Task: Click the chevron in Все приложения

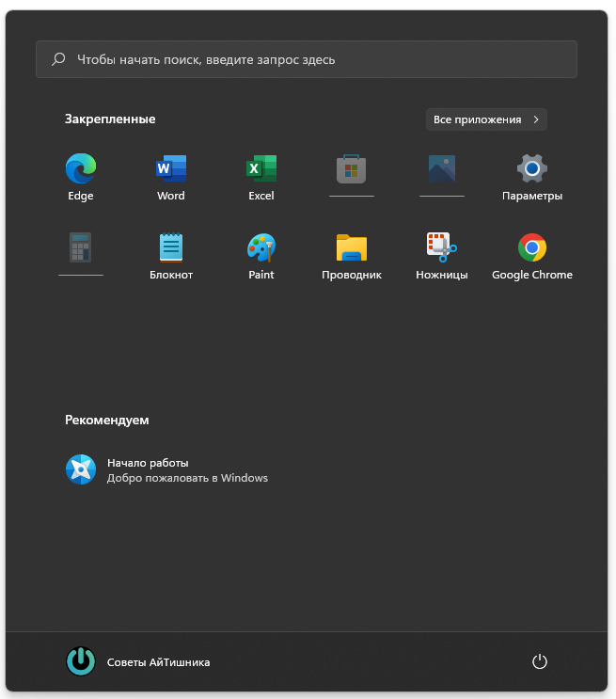Action: pyautogui.click(x=536, y=119)
